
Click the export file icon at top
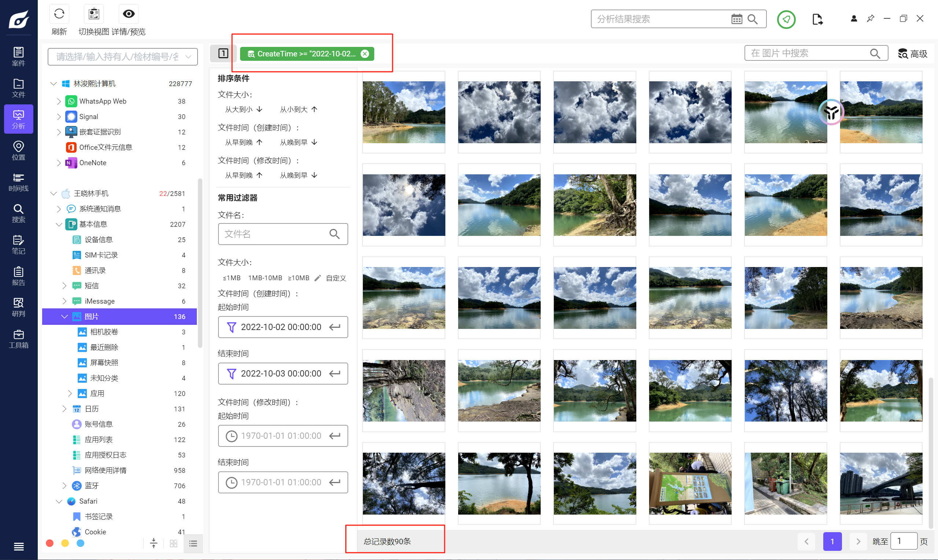coord(817,19)
